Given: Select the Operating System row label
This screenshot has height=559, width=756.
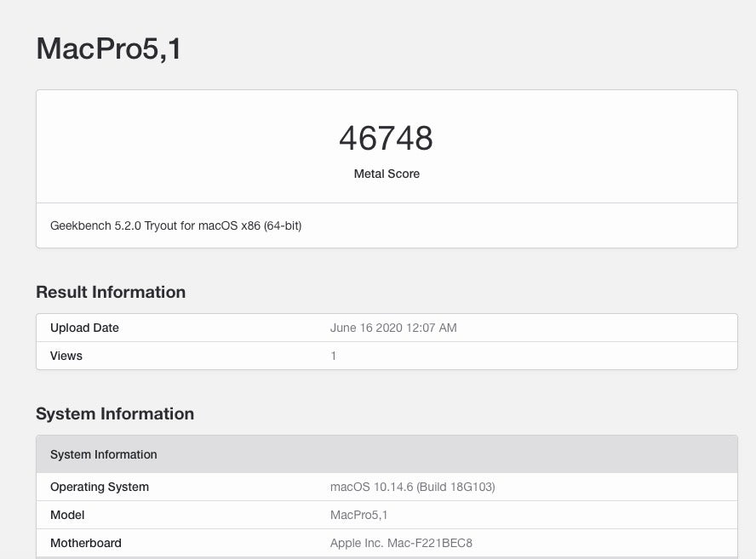Looking at the screenshot, I should pos(100,487).
